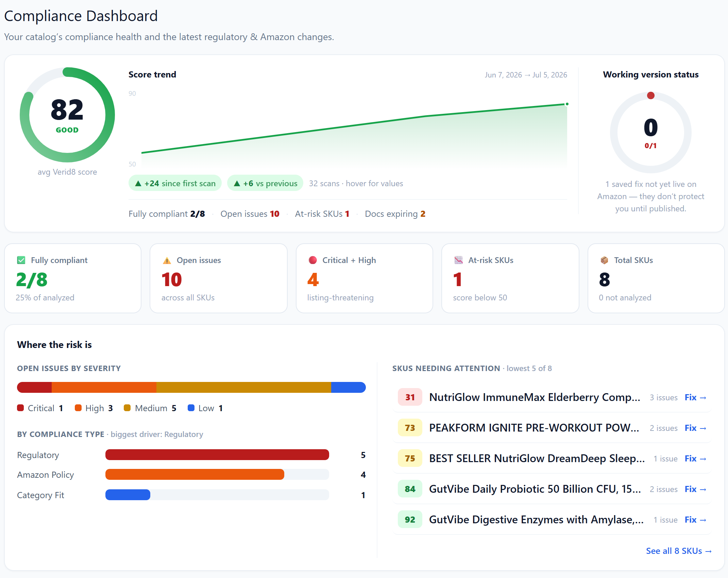Click the "At-risk SKUs 1" summary stat under trend
Screen dimensions: 728x578
pyautogui.click(x=322, y=214)
